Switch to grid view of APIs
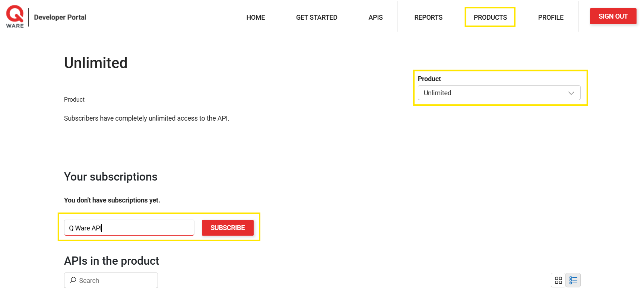 point(558,280)
